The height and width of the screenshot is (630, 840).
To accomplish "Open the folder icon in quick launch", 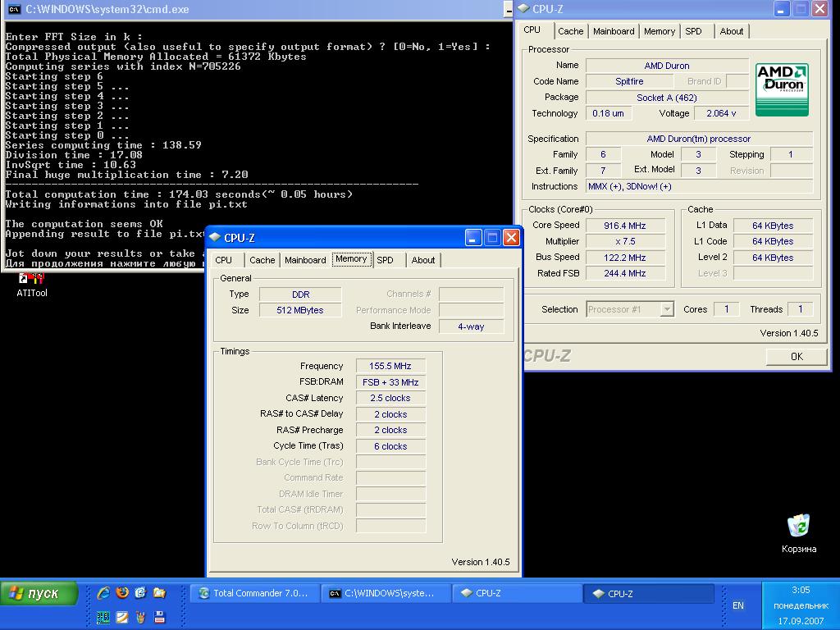I will point(159,592).
